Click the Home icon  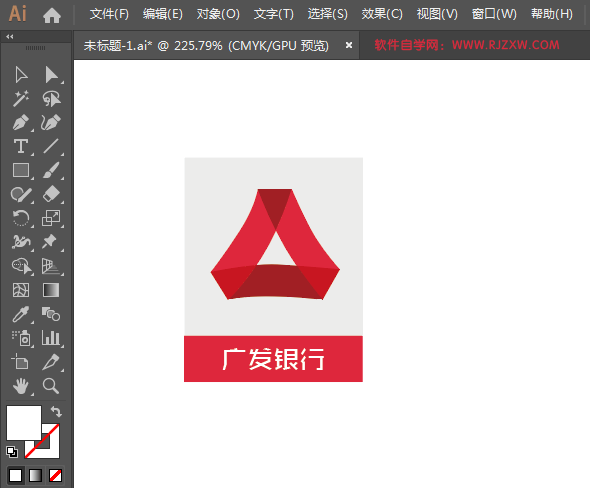tap(52, 15)
